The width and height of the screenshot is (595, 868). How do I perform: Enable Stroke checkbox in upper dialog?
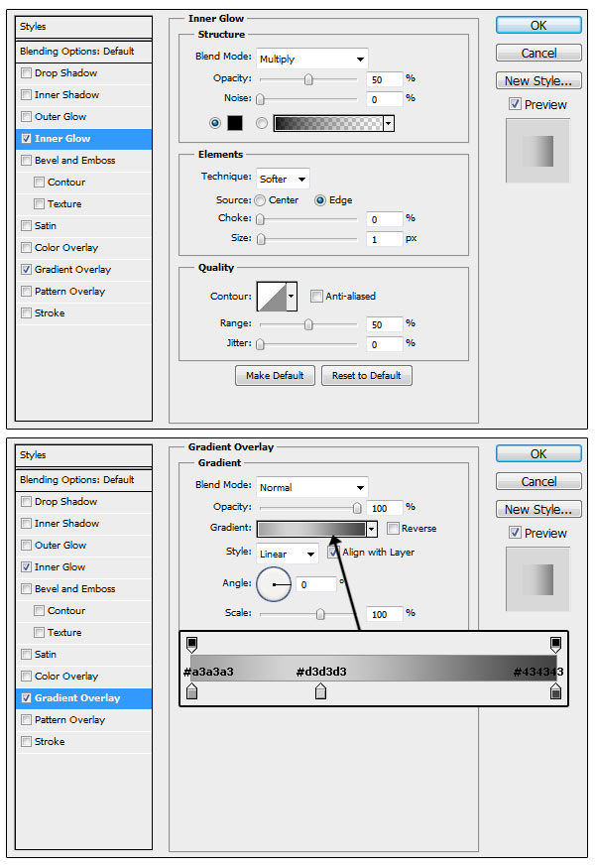pyautogui.click(x=26, y=313)
